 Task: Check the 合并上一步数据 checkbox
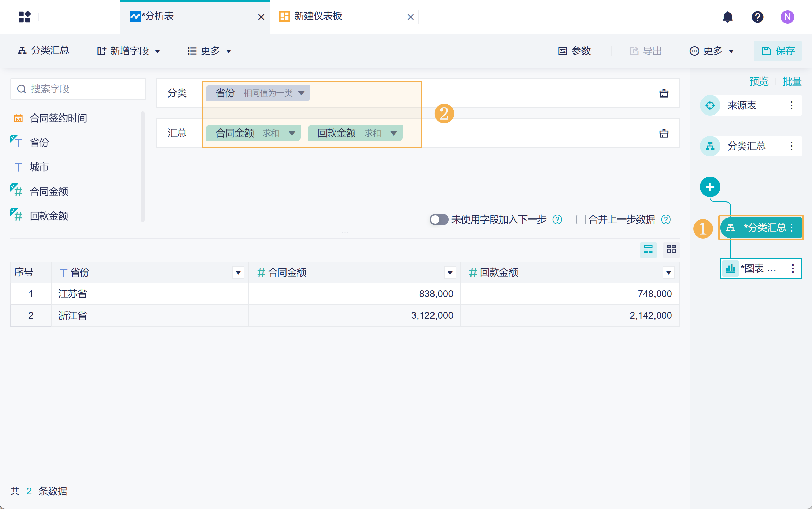click(581, 220)
